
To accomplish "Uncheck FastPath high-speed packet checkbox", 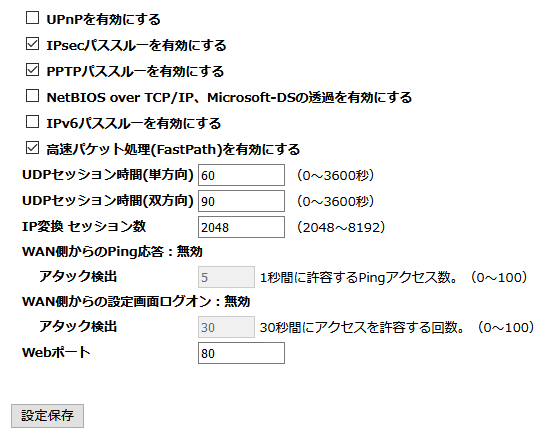I will (32, 148).
